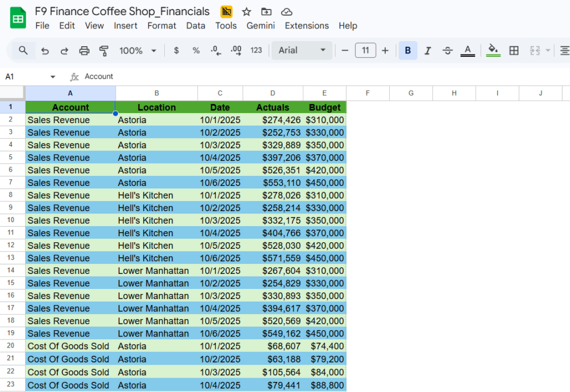
Task: Toggle italic formatting
Action: tap(428, 51)
